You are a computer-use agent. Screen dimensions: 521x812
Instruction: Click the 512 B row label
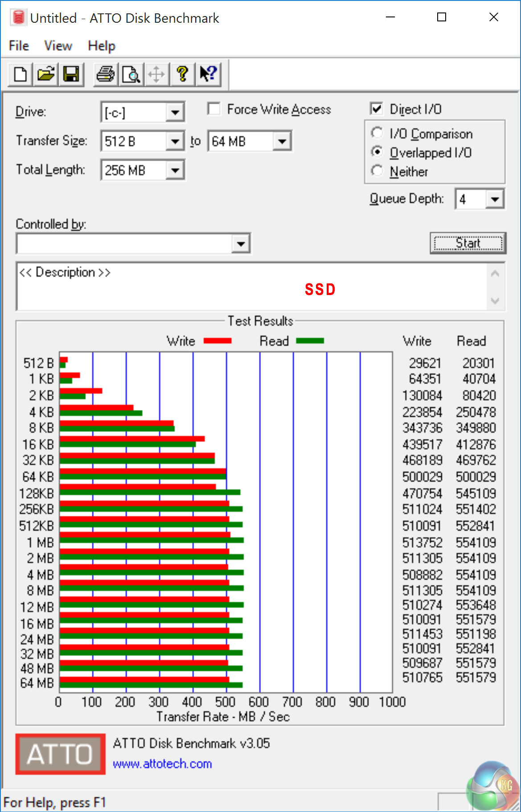(39, 363)
